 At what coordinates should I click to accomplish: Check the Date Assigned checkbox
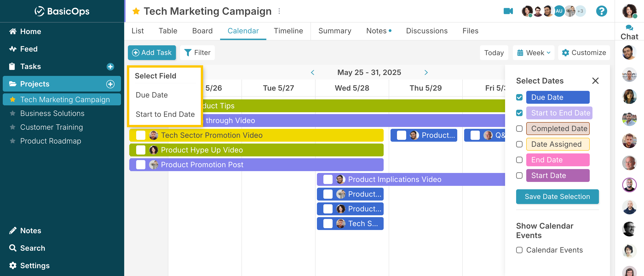(x=519, y=144)
